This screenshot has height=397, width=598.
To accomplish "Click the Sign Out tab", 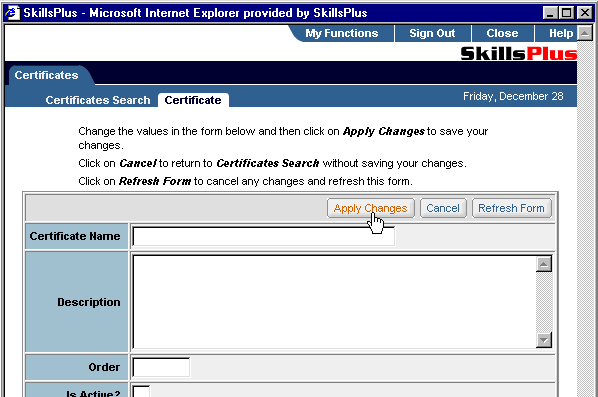I will pyautogui.click(x=432, y=34).
